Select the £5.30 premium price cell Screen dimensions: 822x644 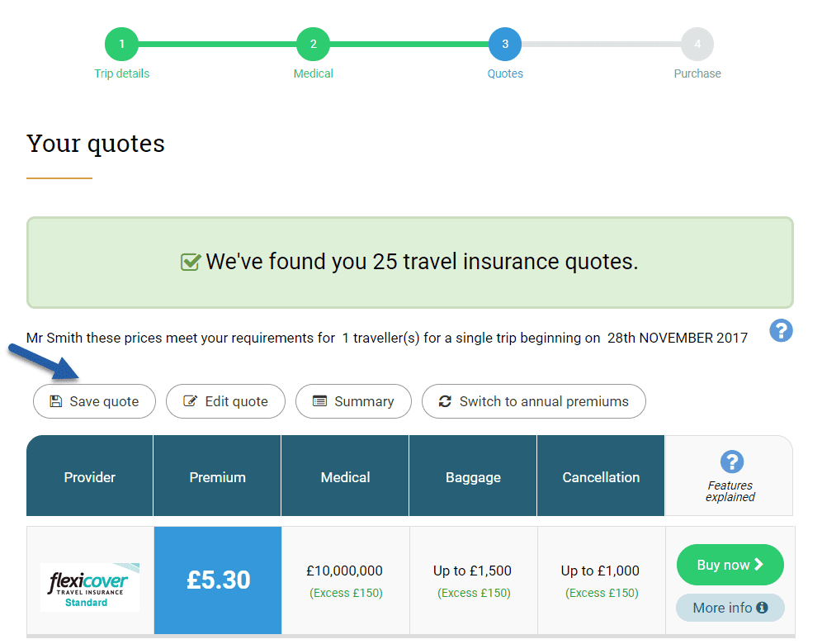tap(218, 580)
